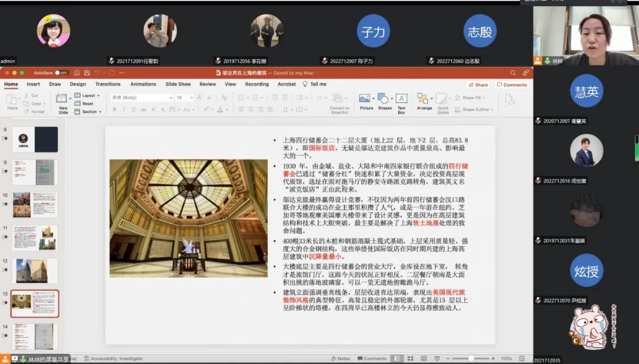Enable italic formatting
Screen dimensions: 639x364
point(124,109)
